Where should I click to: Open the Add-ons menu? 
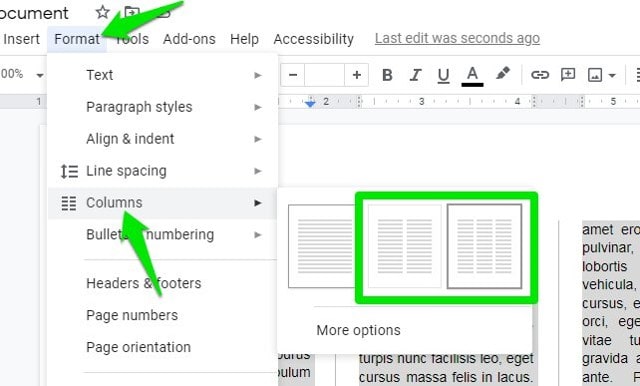[x=189, y=39]
